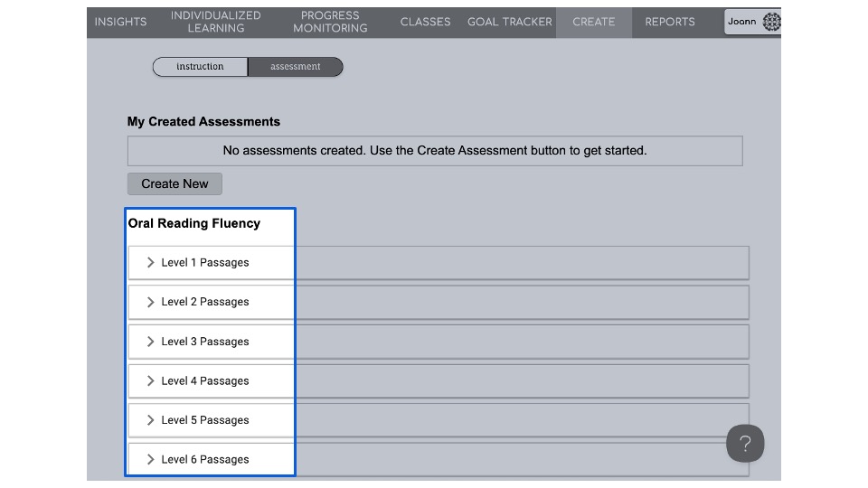
Task: Open the Individualized Learning tab
Action: click(x=215, y=23)
